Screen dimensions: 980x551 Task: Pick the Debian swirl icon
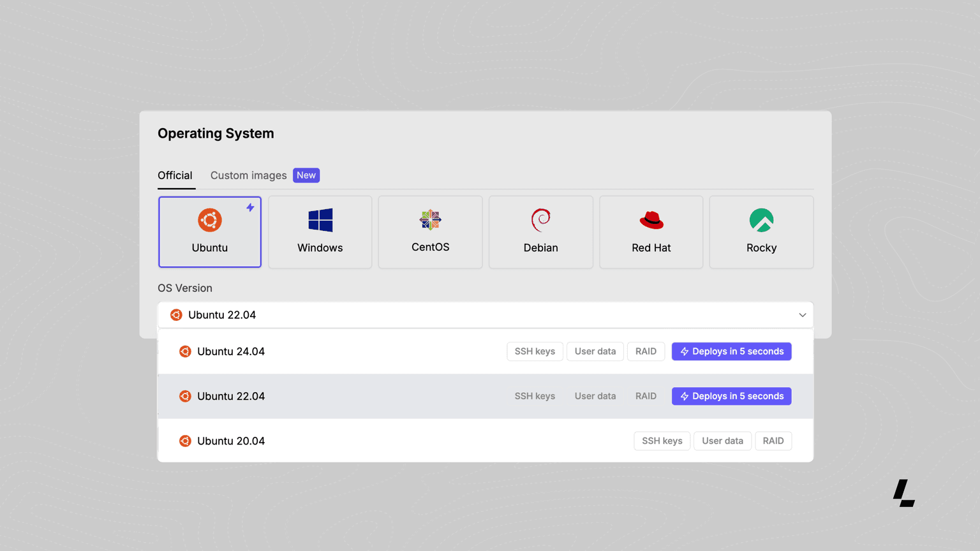(540, 221)
